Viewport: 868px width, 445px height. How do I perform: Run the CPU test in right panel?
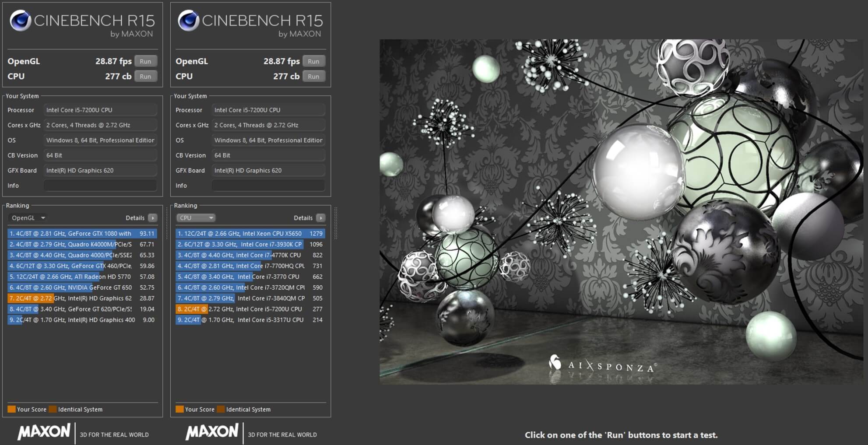pos(313,76)
